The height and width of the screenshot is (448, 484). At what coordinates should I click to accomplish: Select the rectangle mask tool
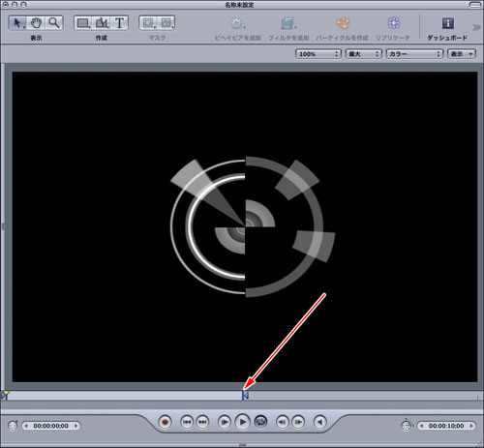point(148,23)
